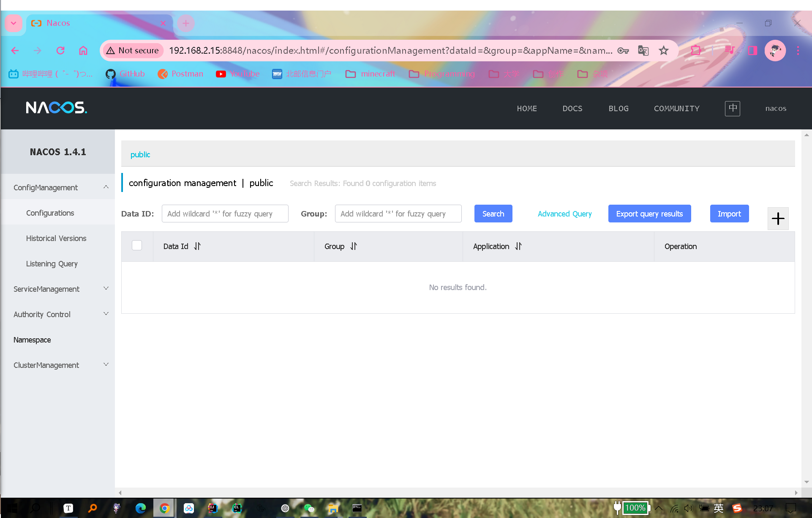This screenshot has width=812, height=518.
Task: Open the Advanced Query link
Action: point(564,214)
